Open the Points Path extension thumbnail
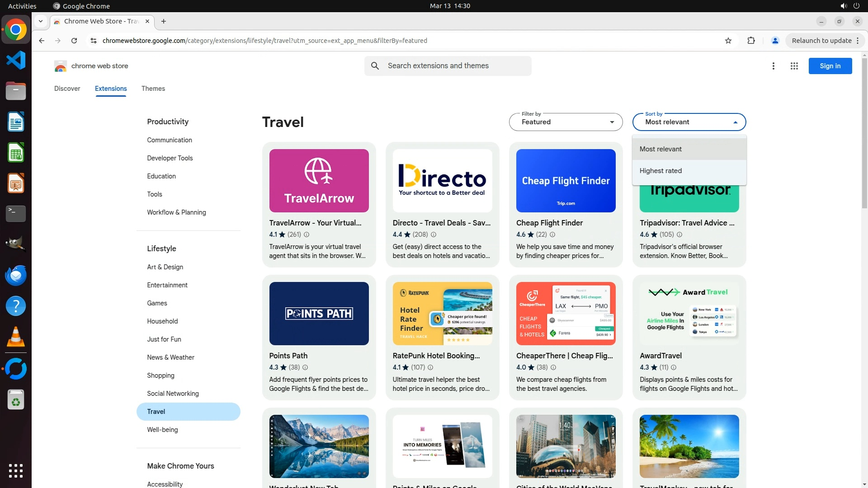868x488 pixels. pyautogui.click(x=319, y=314)
